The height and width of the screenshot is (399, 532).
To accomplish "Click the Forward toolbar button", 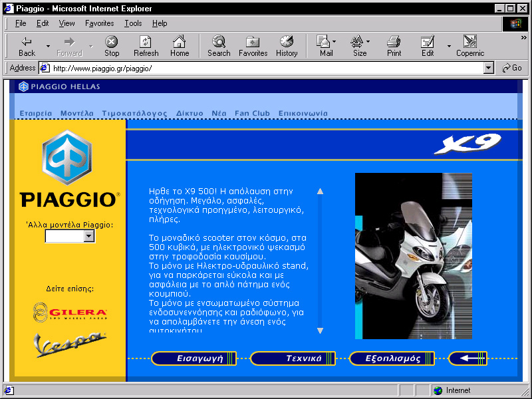I will click(70, 47).
